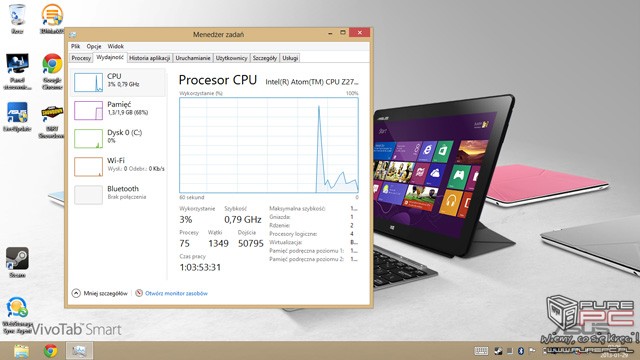Click the Otwórz monitor zasobów link
This screenshot has width=640, height=360.
176,293
